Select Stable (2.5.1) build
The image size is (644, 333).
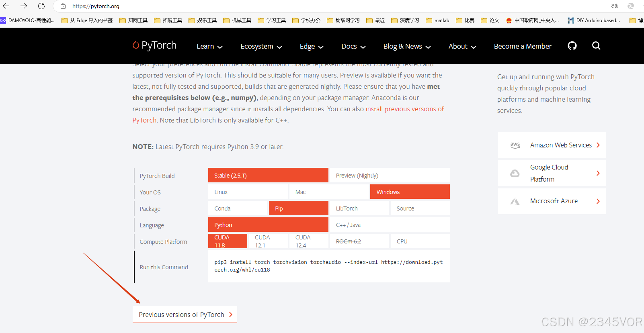[x=268, y=175]
